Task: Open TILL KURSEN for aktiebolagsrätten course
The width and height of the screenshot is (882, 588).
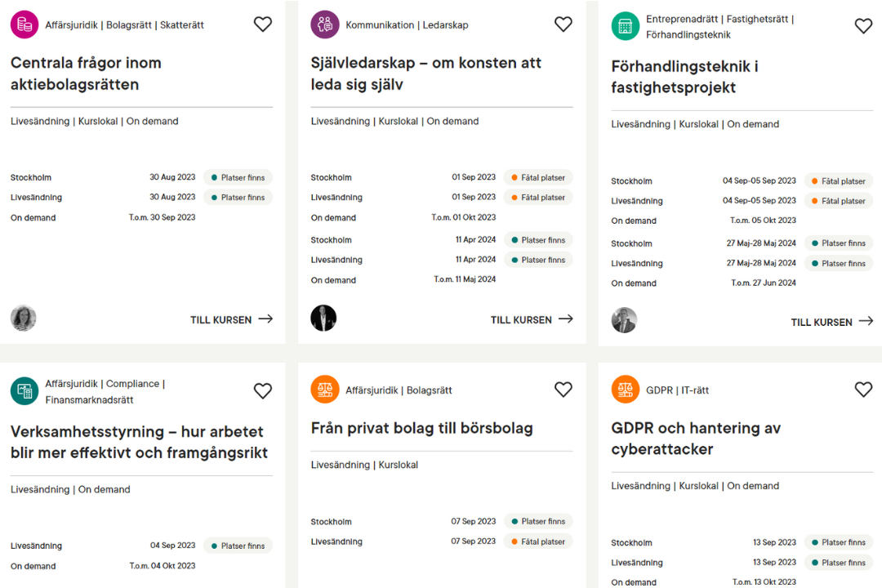Action: pyautogui.click(x=232, y=319)
